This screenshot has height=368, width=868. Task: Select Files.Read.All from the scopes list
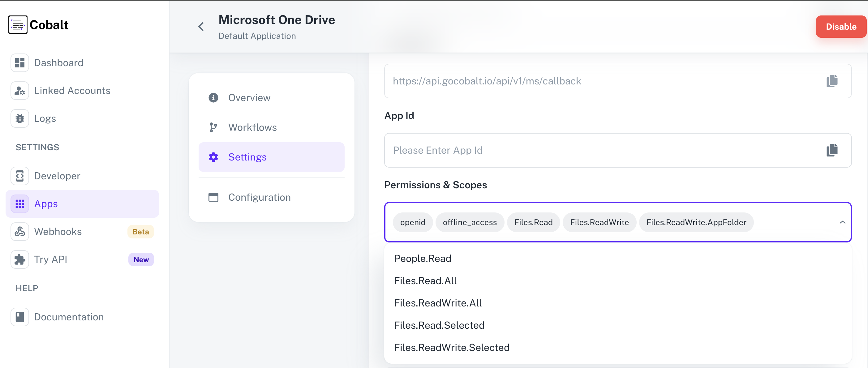coord(425,280)
